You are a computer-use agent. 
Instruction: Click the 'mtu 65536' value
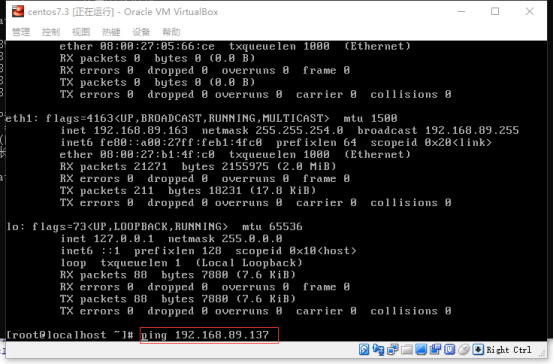[272, 227]
